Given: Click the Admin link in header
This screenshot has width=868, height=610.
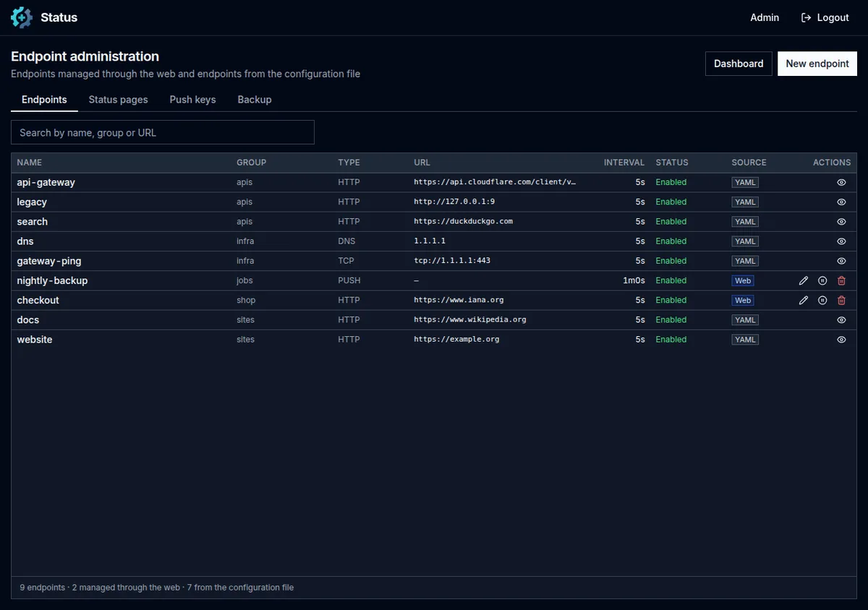Looking at the screenshot, I should pyautogui.click(x=765, y=17).
